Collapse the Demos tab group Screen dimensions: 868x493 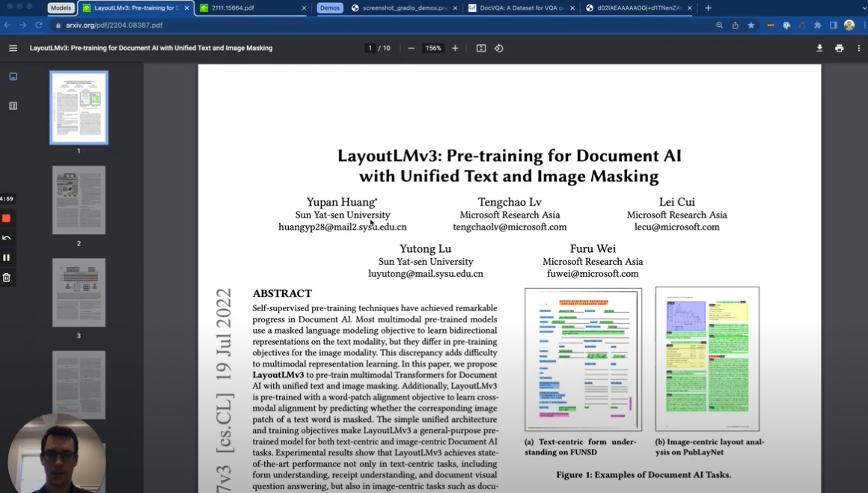pos(331,8)
